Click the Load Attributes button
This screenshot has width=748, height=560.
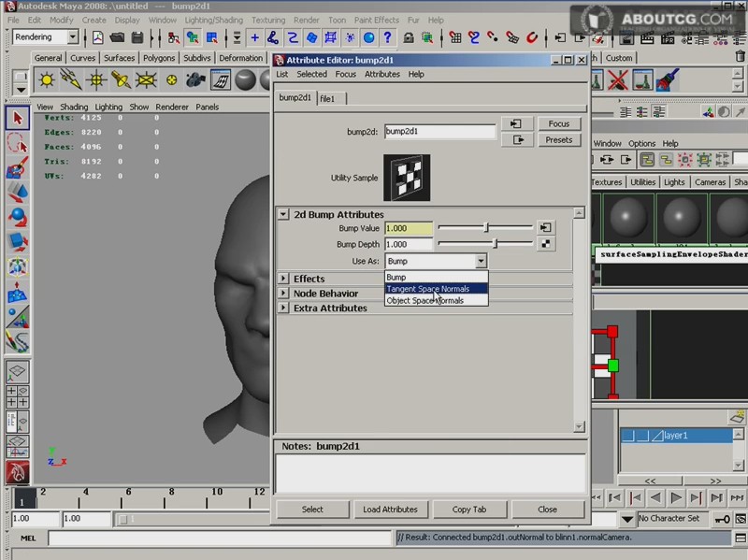390,510
